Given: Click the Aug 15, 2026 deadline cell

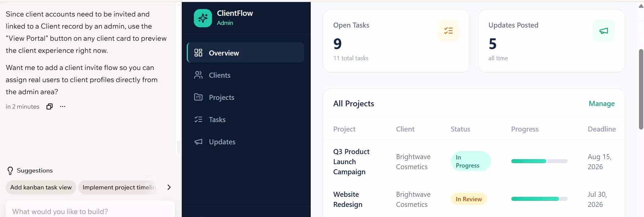Looking at the screenshot, I should [600, 161].
